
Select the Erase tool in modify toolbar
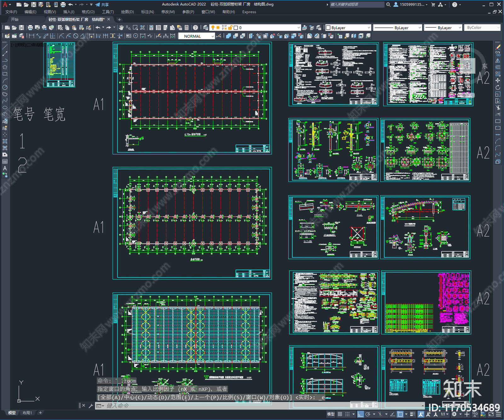[498, 47]
